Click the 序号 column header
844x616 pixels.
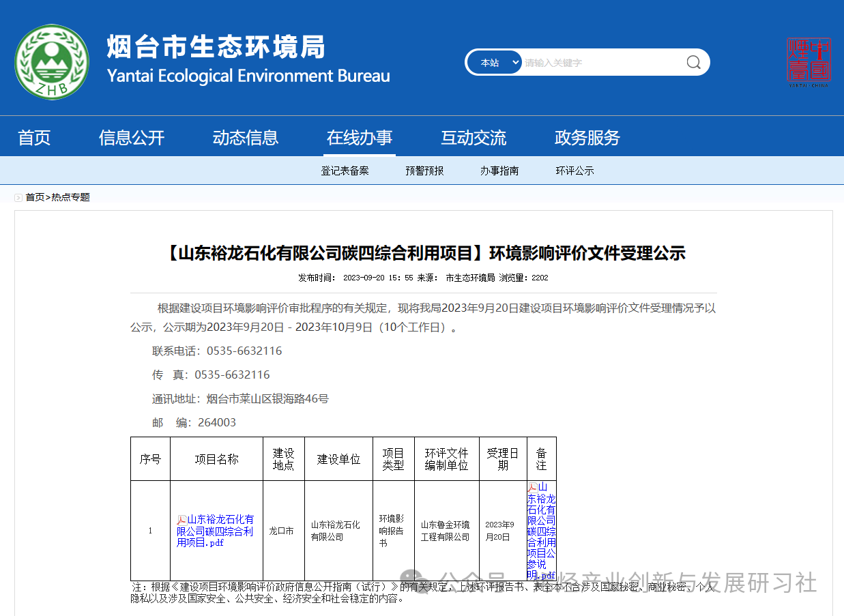point(150,459)
